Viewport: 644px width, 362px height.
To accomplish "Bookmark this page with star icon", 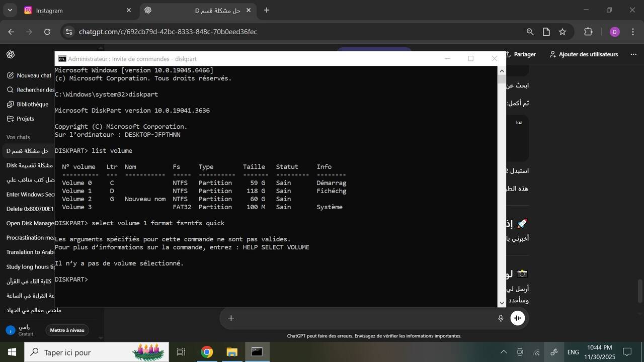I will pos(562,32).
